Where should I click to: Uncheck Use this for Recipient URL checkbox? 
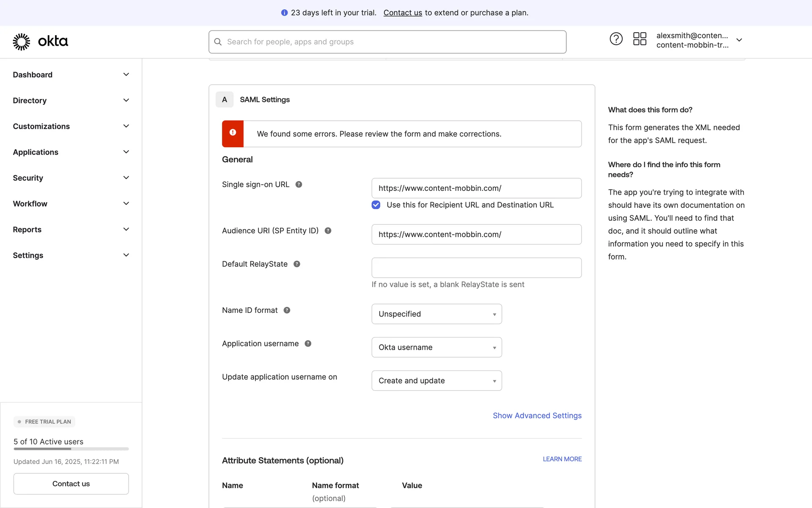(x=376, y=205)
